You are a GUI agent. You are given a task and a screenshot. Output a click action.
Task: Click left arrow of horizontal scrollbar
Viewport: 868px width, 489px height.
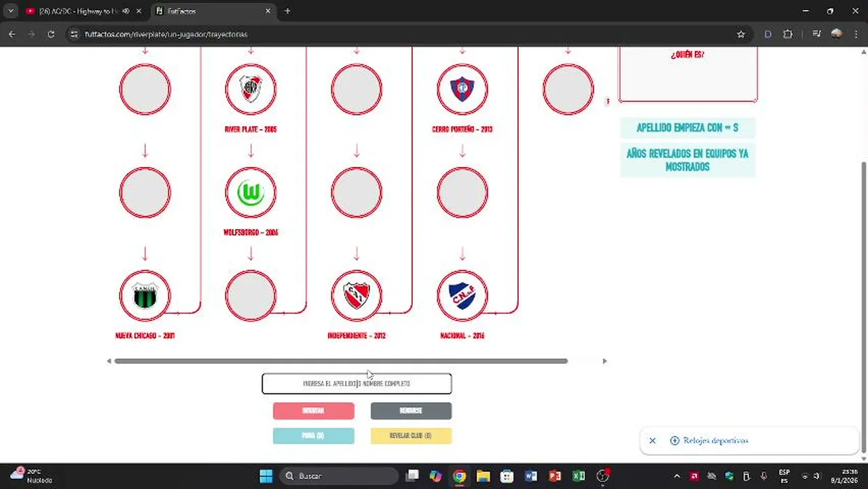(109, 361)
